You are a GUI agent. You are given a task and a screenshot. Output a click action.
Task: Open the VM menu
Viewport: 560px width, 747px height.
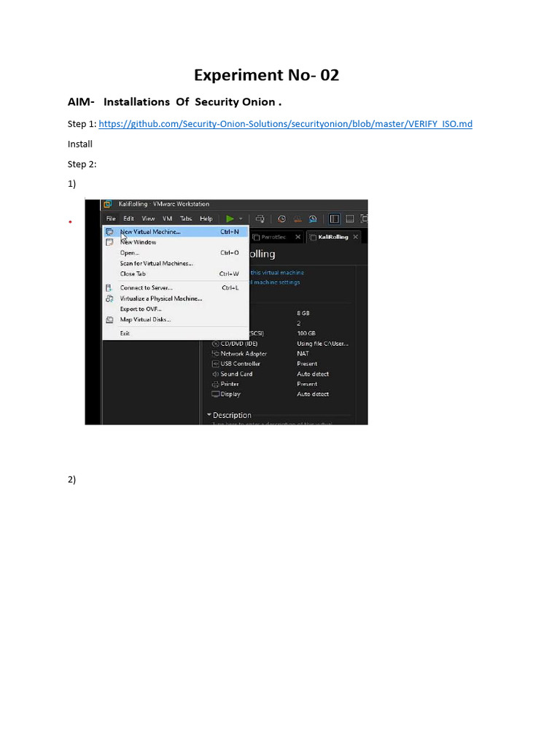tap(167, 219)
